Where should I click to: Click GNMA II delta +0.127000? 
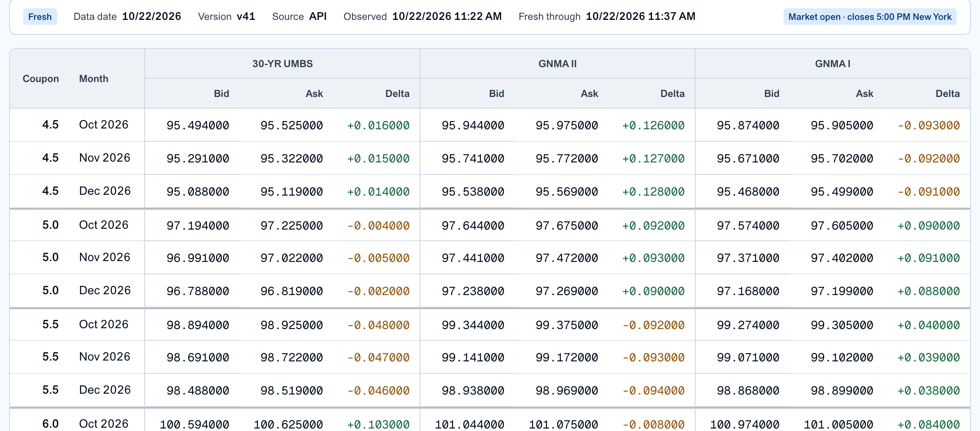tap(653, 158)
